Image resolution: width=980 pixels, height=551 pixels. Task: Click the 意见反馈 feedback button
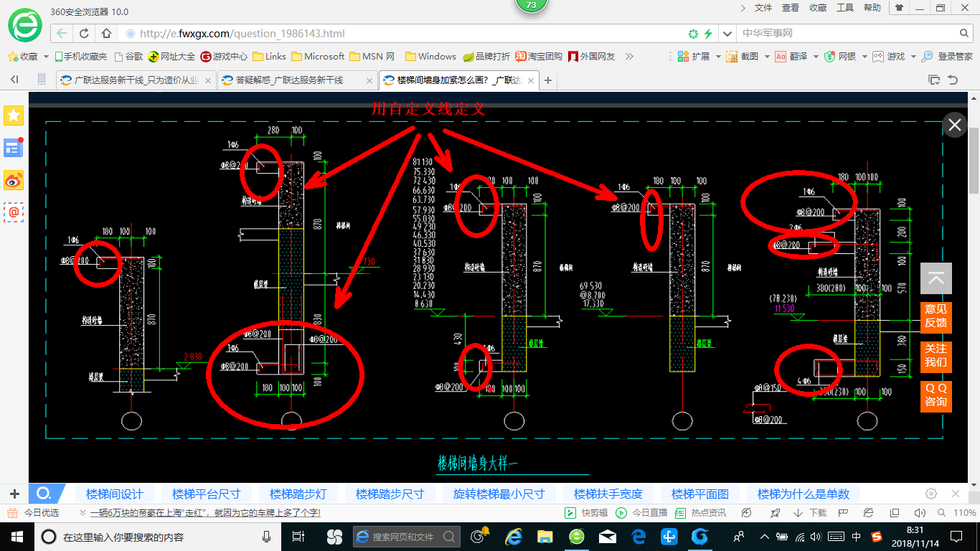pyautogui.click(x=936, y=316)
